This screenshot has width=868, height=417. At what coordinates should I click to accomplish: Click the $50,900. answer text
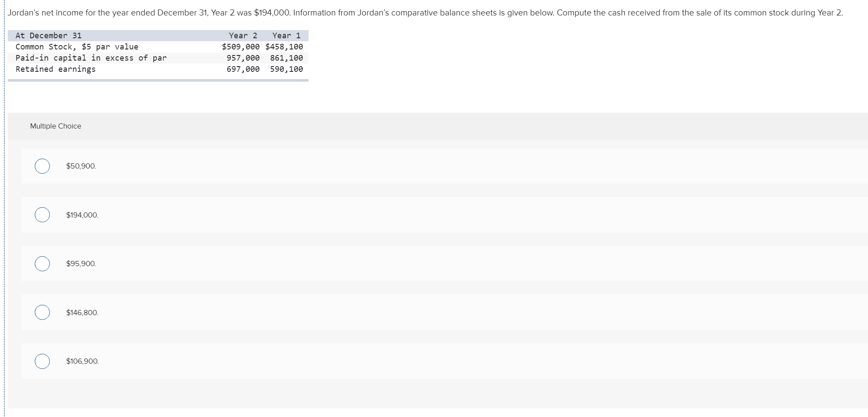[81, 166]
